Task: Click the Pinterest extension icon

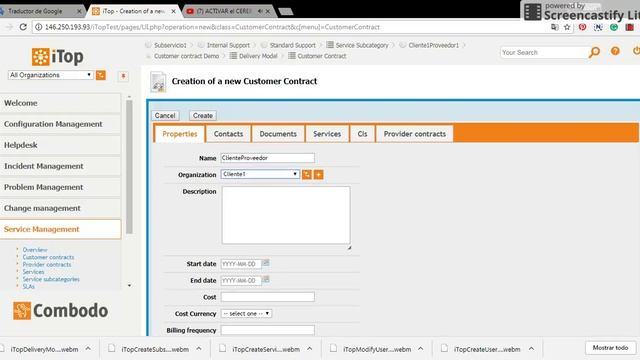Action: click(582, 27)
